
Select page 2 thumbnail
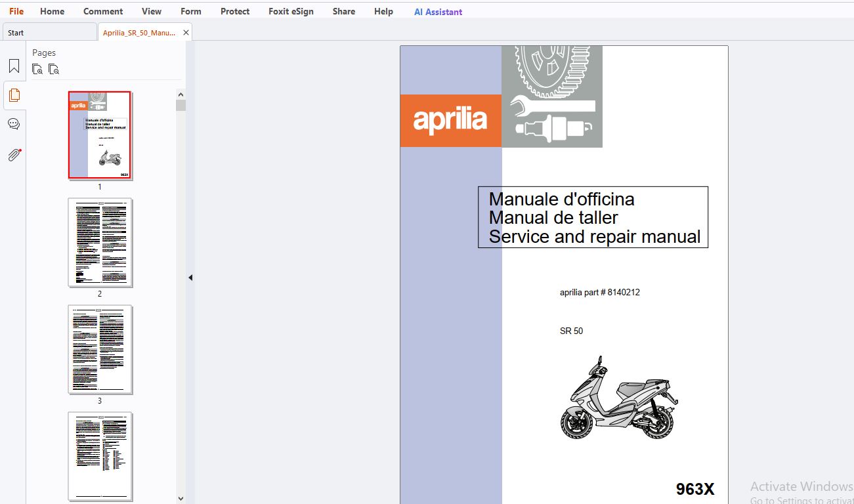[100, 242]
